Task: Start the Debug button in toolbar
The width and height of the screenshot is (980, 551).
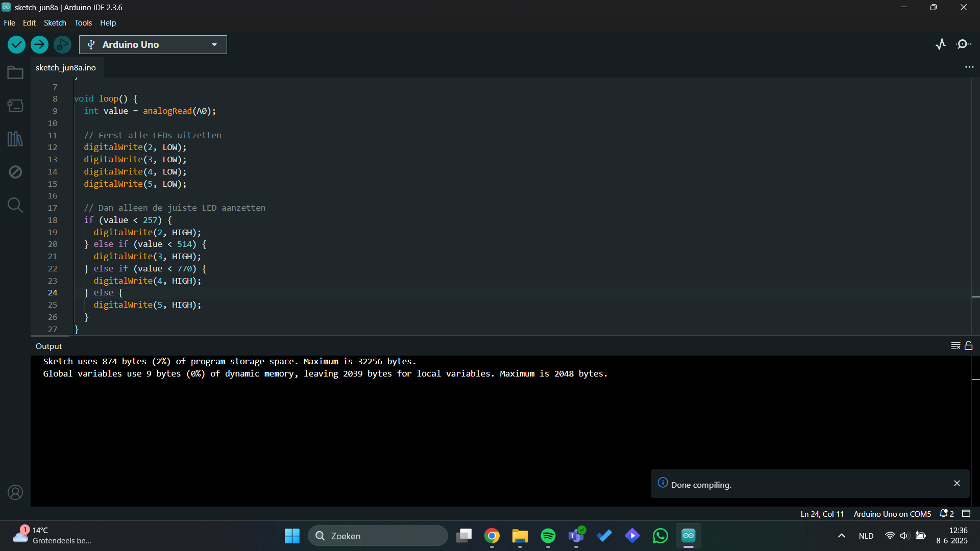Action: pos(62,45)
